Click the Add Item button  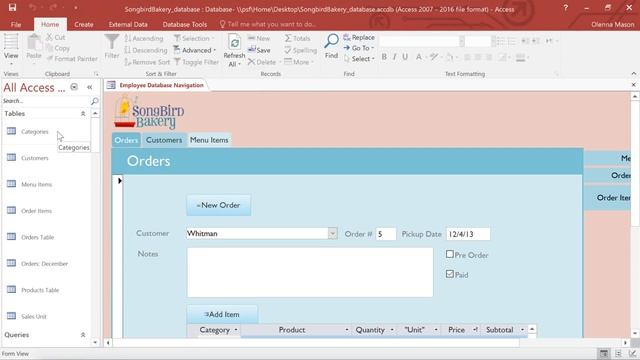[222, 314]
